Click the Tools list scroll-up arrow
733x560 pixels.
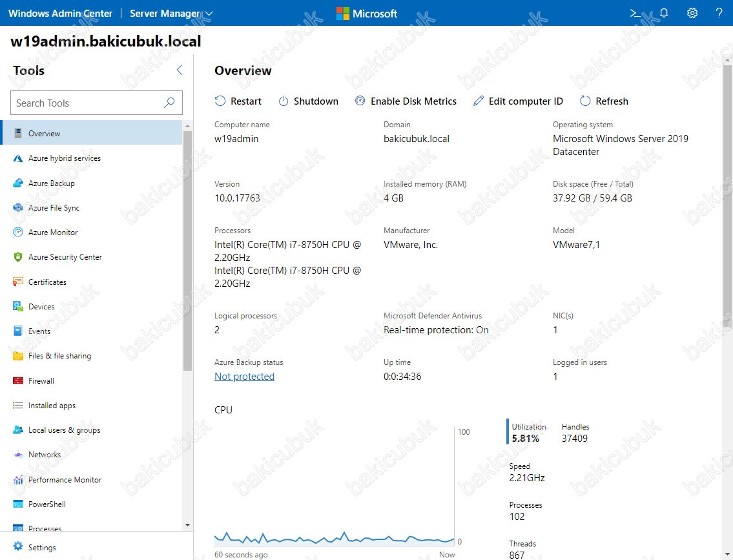click(x=187, y=126)
